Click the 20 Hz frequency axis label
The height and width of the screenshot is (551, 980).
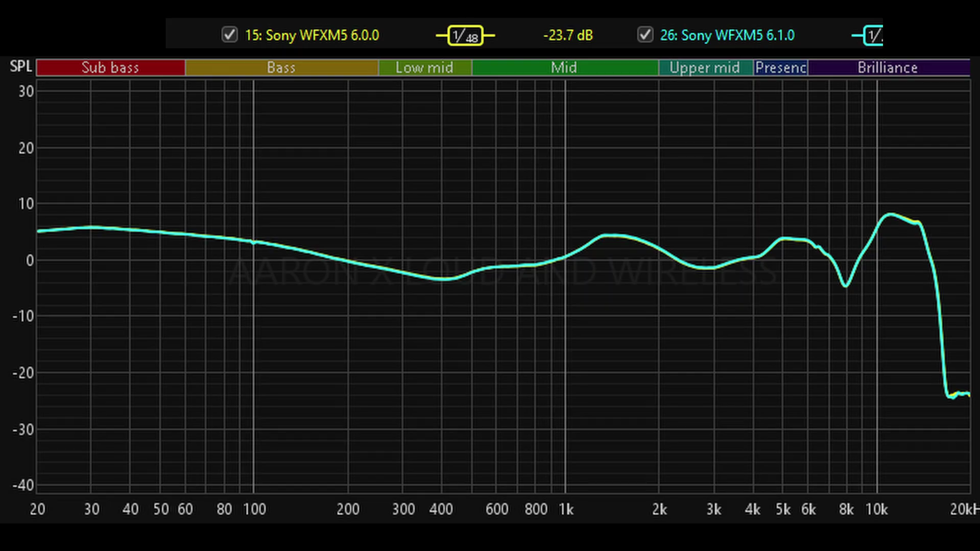37,509
